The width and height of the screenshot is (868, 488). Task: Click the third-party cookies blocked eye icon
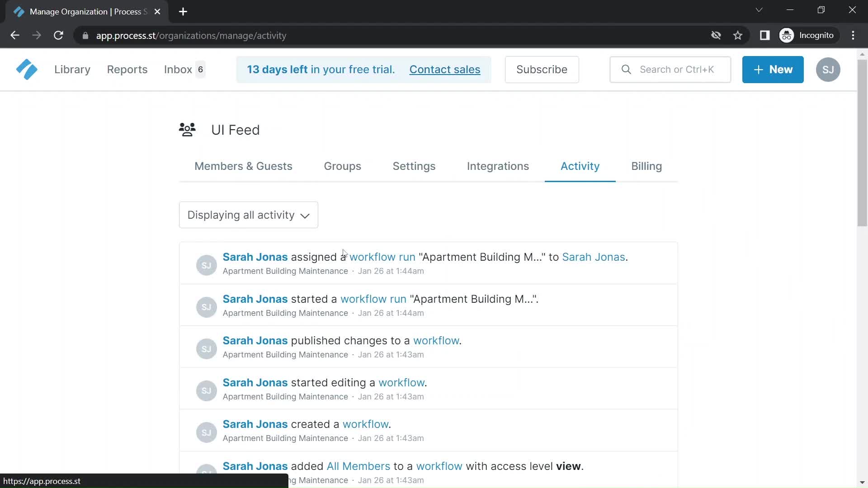(716, 35)
